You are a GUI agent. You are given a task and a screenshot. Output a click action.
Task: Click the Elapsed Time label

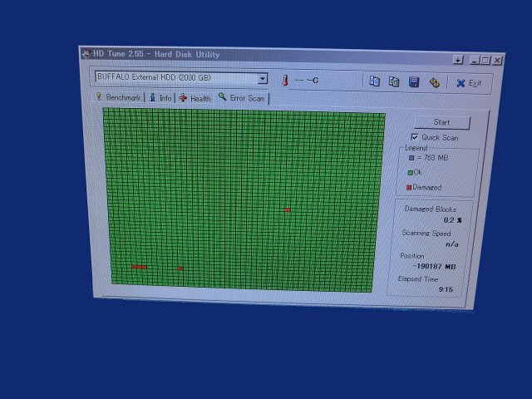(418, 279)
